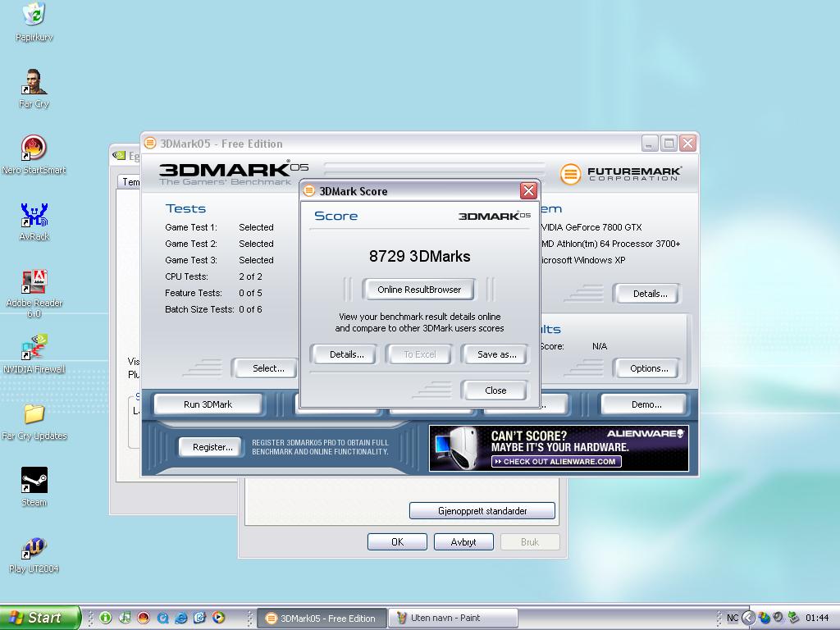Click Avbryt in the background dialog
This screenshot has width=840, height=630.
click(463, 541)
